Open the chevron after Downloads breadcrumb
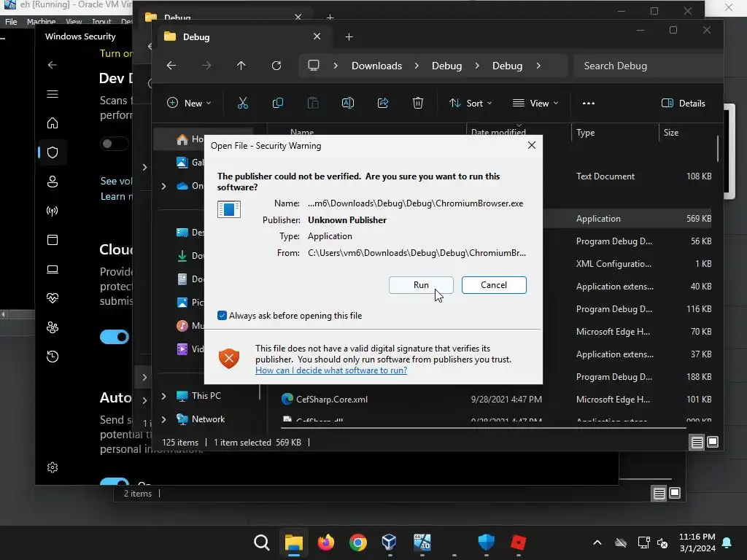This screenshot has width=747, height=560. tap(417, 66)
